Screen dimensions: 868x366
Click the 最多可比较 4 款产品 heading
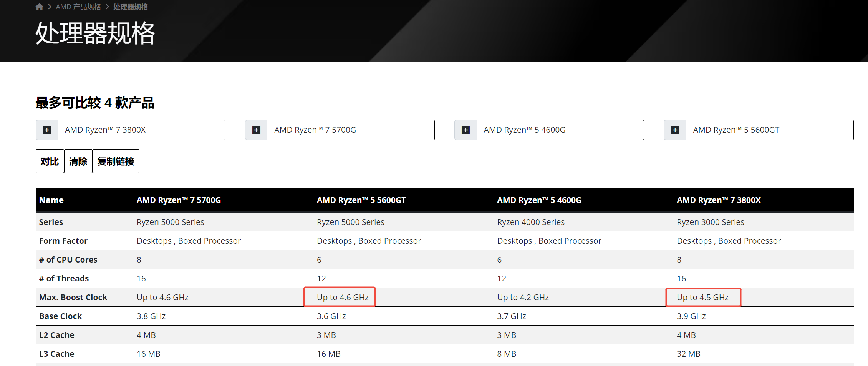(x=95, y=103)
